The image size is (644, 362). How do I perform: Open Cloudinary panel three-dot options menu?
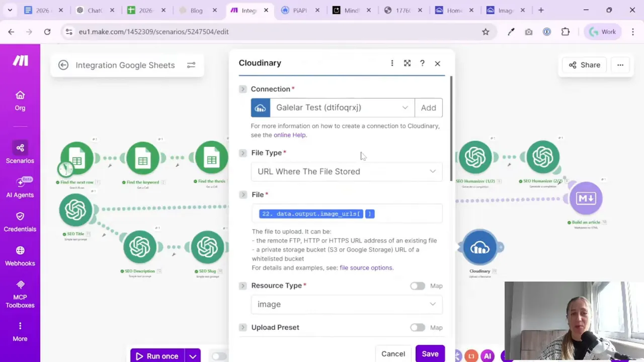[x=392, y=63]
